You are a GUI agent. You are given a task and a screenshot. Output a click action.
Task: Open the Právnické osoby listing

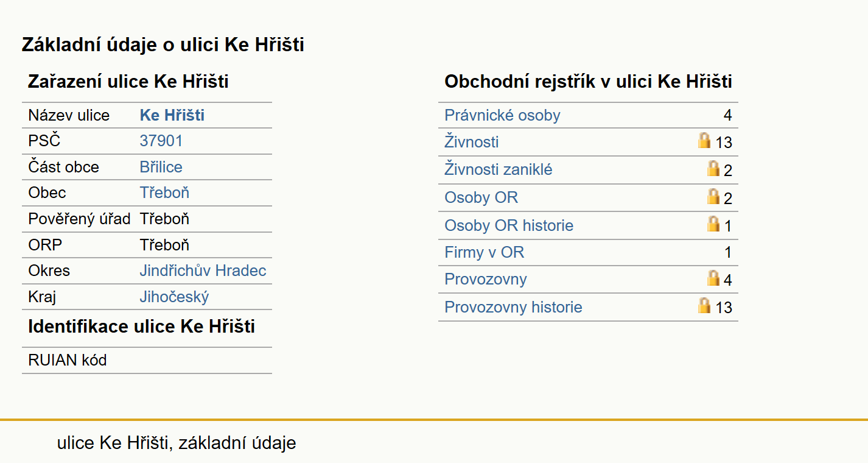click(x=502, y=115)
